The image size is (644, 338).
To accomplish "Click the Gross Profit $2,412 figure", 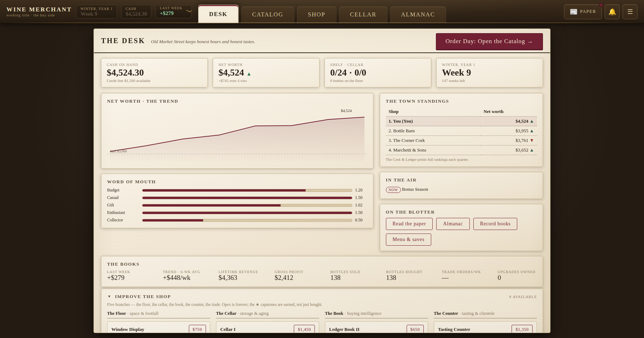I will point(284,278).
